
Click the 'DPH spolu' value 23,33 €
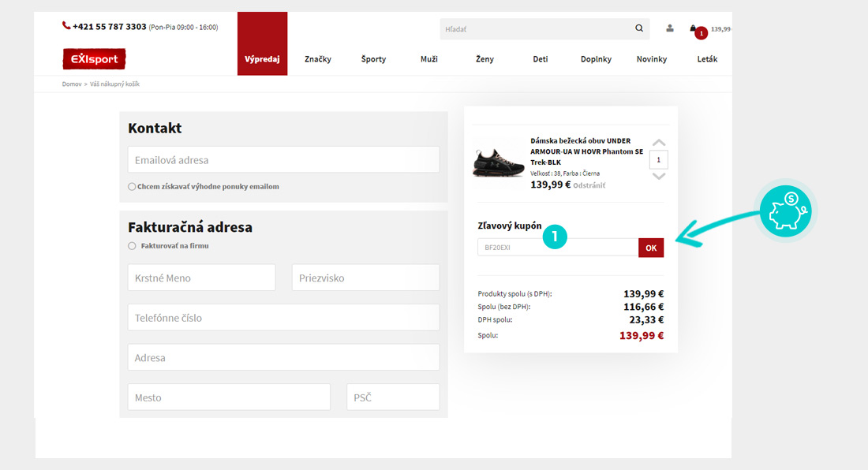[646, 319]
